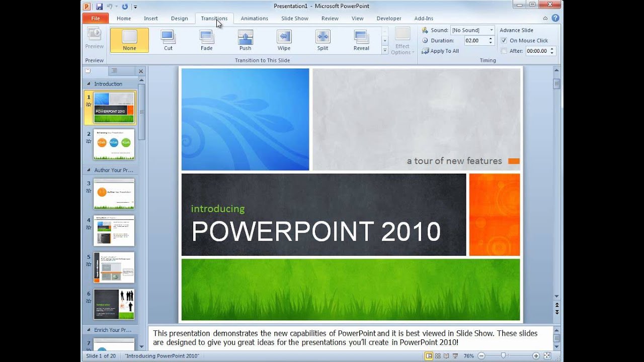Open Reading View from status bar
The height and width of the screenshot is (362, 644).
[x=446, y=356]
